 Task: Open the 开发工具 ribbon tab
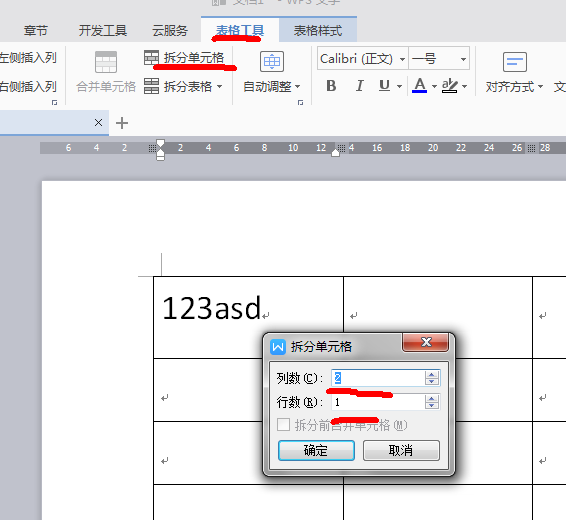tap(103, 31)
